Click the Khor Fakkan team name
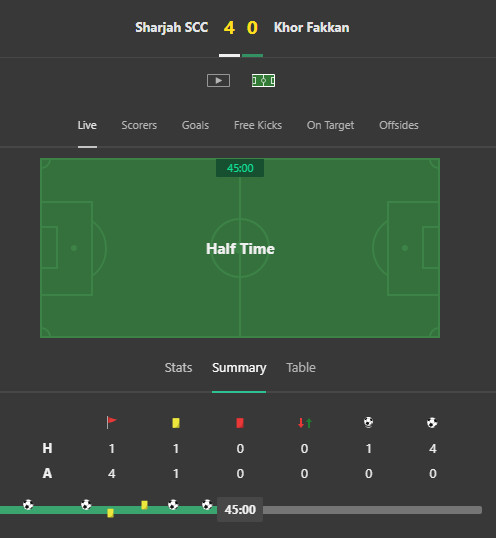The height and width of the screenshot is (538, 496). point(311,27)
